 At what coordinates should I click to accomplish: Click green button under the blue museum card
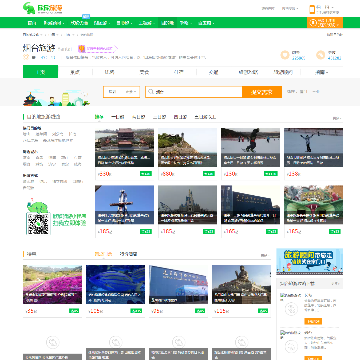272,231
